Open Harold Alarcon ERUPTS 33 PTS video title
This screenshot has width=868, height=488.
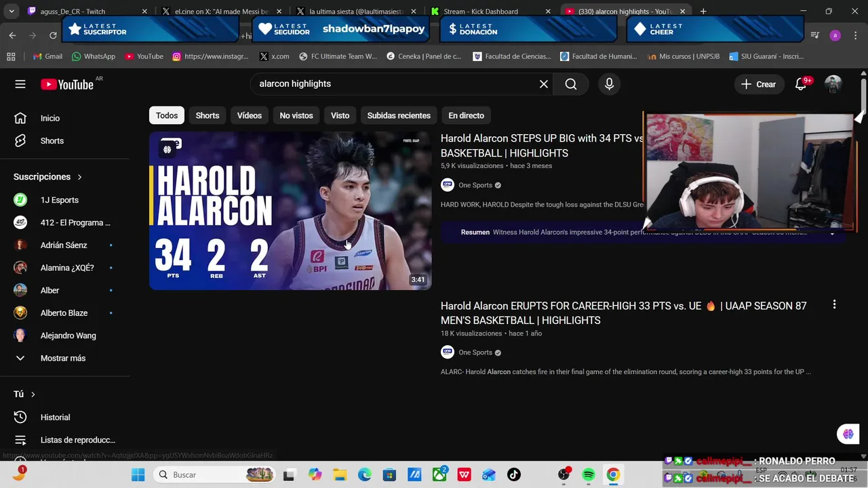pos(623,313)
